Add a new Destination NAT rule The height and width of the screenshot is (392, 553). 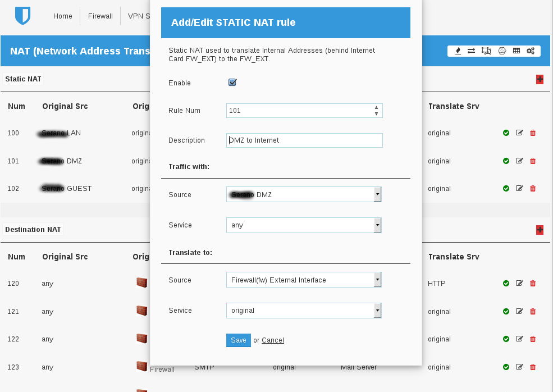click(540, 230)
